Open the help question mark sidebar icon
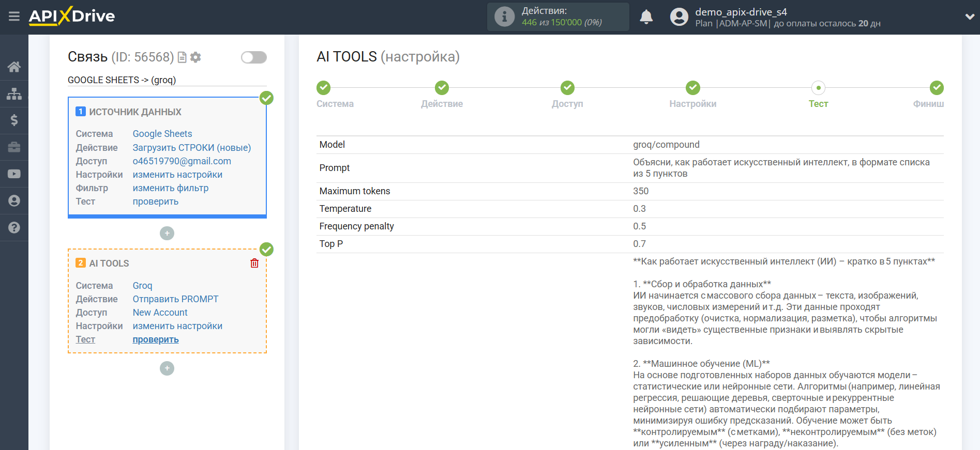Viewport: 980px width, 450px height. point(14,228)
